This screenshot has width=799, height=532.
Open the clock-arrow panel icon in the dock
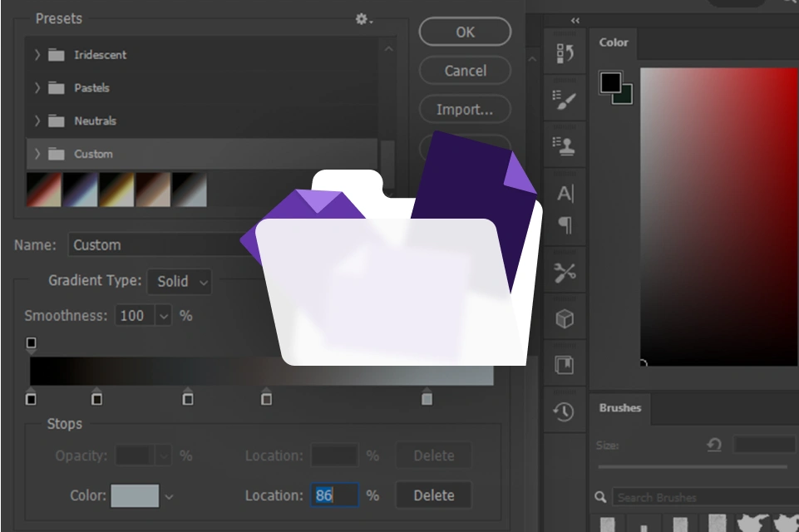tap(564, 411)
